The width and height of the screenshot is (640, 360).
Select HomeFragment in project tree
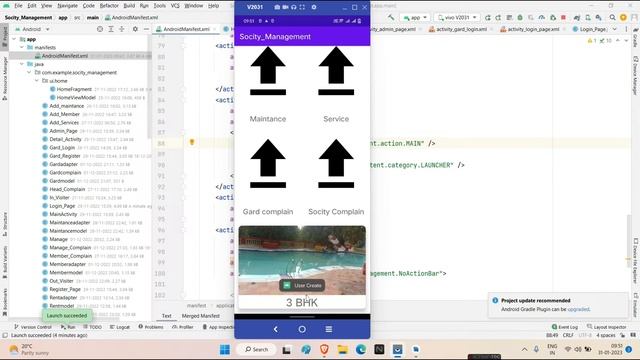(74, 89)
